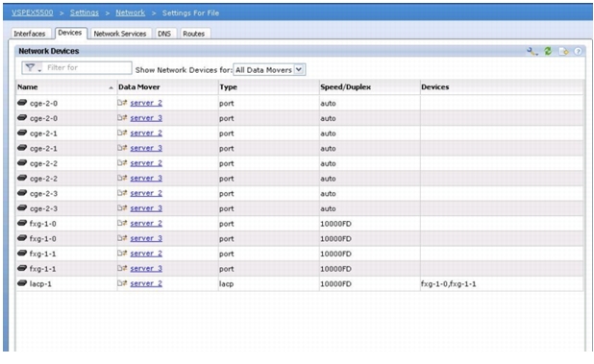
Task: Open server_3 link in fxg-1-0 row
Action: click(x=146, y=238)
